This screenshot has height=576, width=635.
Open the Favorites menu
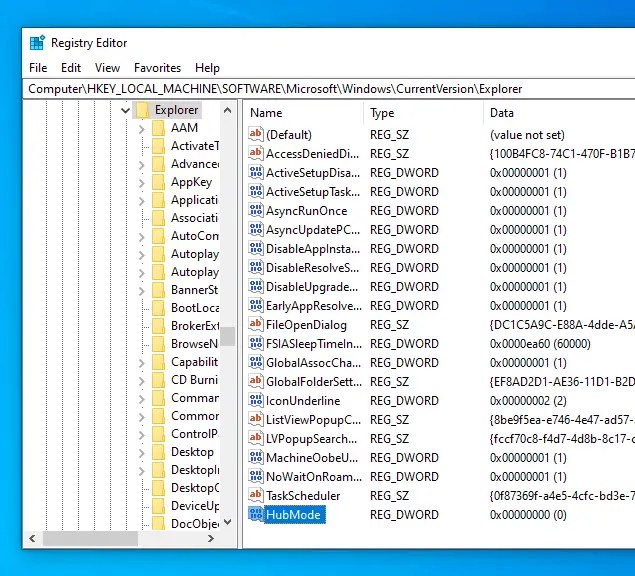[157, 68]
